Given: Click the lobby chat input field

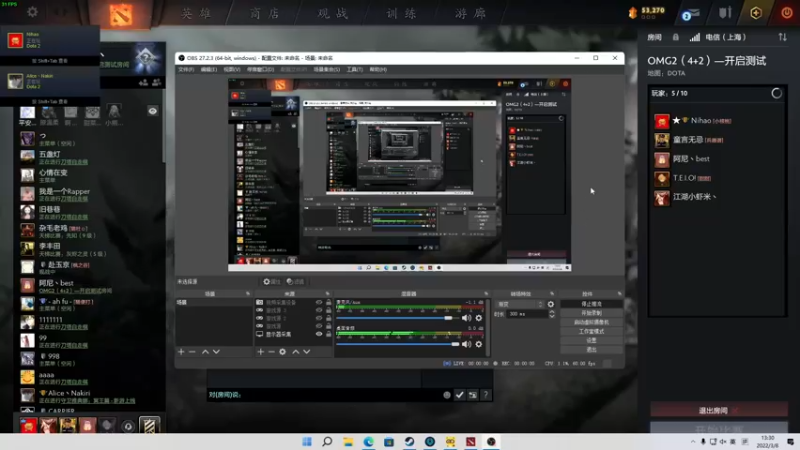Looking at the screenshot, I should pyautogui.click(x=324, y=395).
